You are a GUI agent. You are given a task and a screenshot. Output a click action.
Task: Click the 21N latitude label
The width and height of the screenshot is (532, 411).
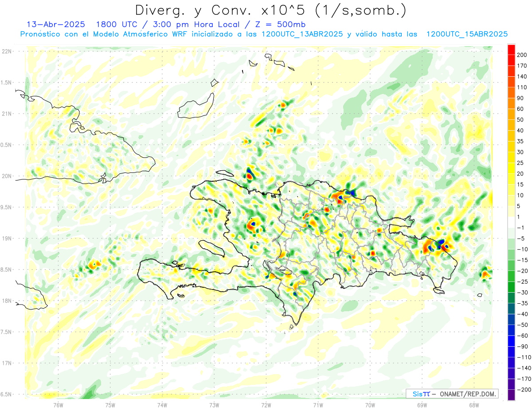click(x=6, y=114)
